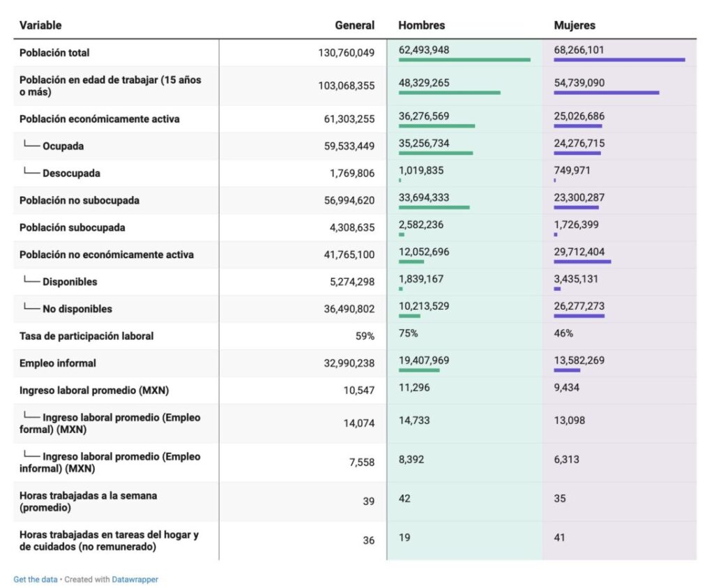This screenshot has height=588, width=714.
Task: Click the purple Mujeres bar for Población total
Action: click(x=619, y=60)
